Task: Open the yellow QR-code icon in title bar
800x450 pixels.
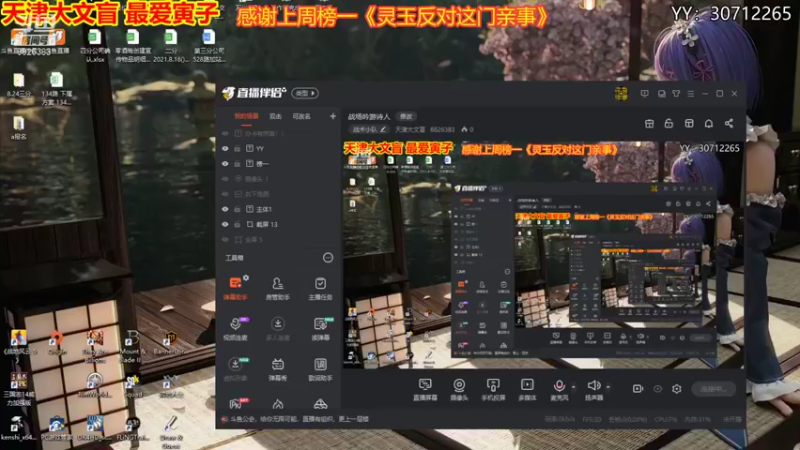Action: (x=621, y=94)
